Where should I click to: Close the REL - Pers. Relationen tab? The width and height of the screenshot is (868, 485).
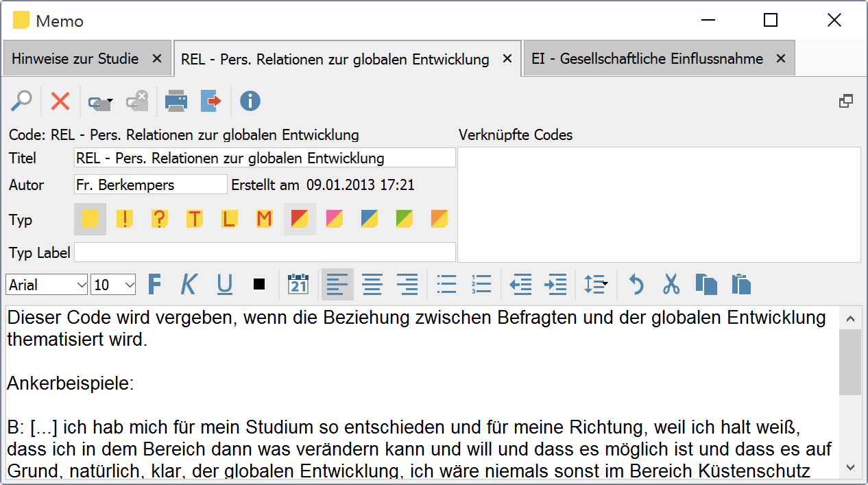(x=507, y=59)
